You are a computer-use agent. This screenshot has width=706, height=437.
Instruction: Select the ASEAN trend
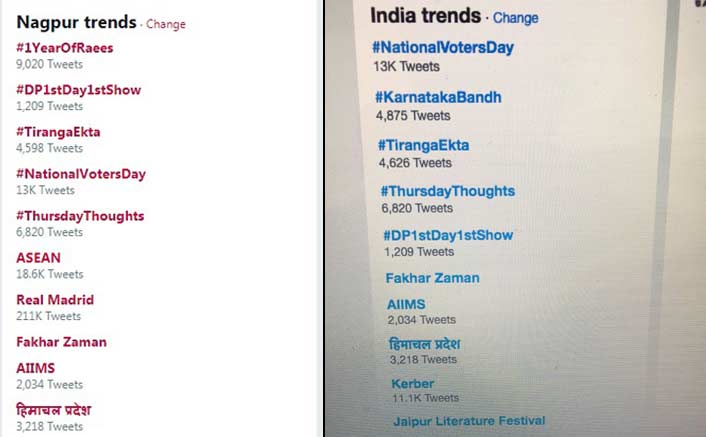(38, 258)
